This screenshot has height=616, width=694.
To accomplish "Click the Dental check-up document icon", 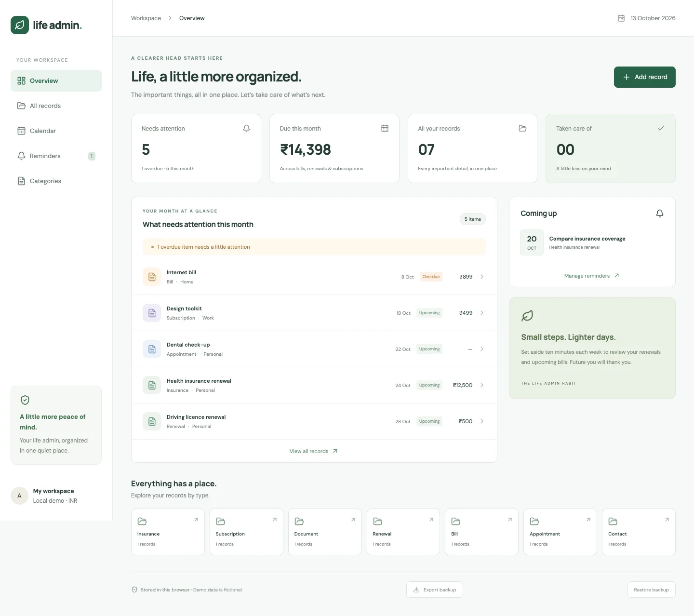I will pyautogui.click(x=152, y=349).
